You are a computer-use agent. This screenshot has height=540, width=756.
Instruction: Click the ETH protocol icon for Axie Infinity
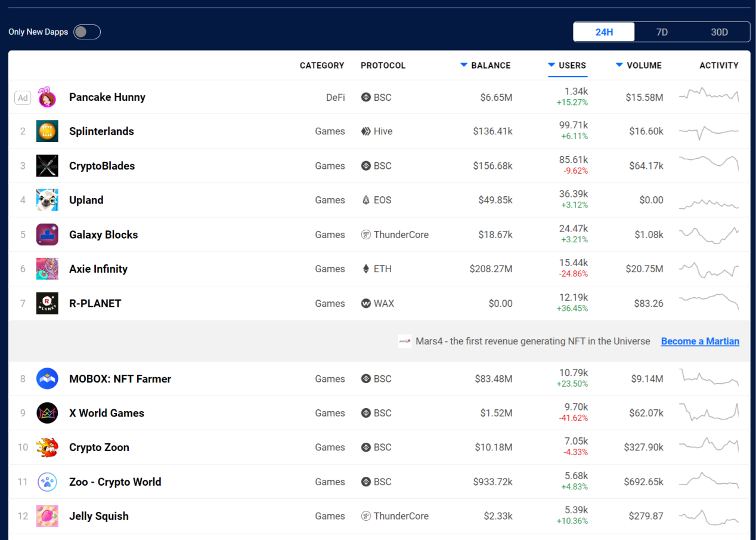tap(366, 269)
